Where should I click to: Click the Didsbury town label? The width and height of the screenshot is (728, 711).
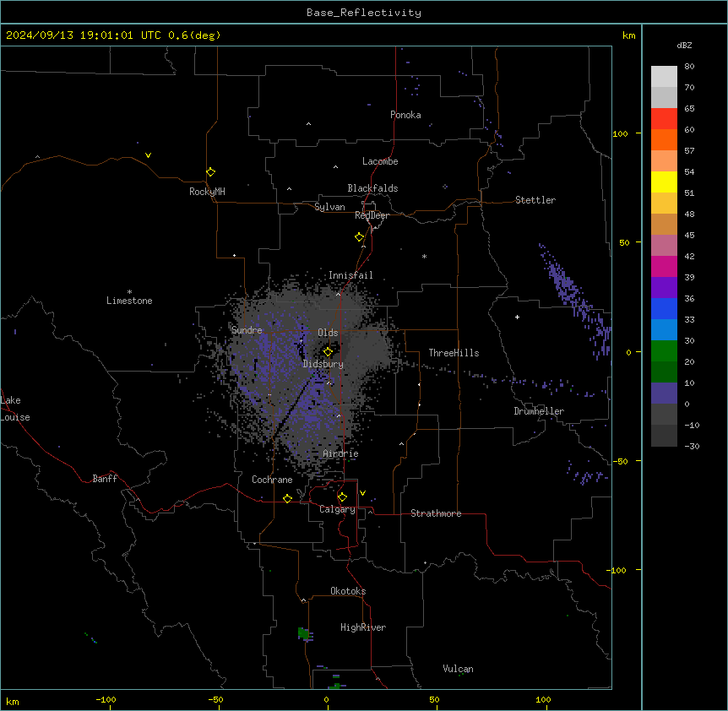323,364
